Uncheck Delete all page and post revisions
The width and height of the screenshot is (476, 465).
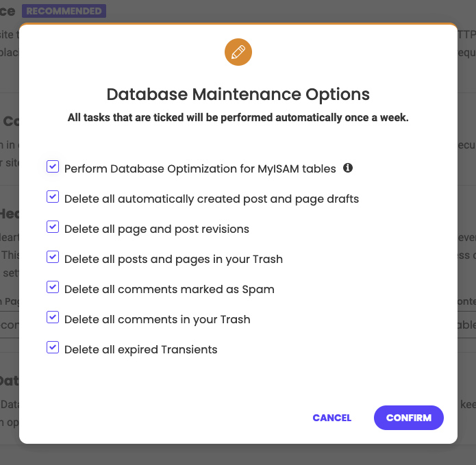[x=53, y=227]
